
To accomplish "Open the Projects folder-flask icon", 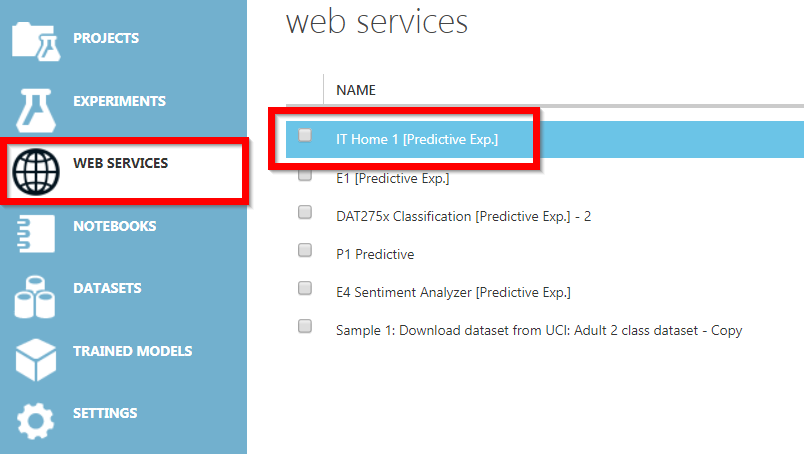I will pos(36,42).
